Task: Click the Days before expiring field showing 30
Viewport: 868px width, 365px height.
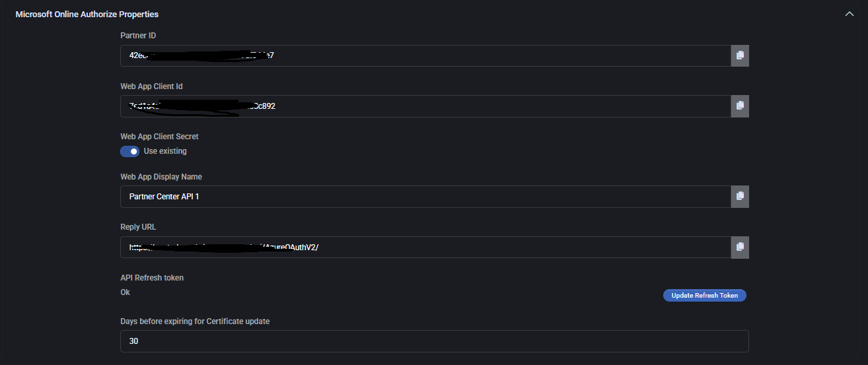Action: [x=434, y=341]
